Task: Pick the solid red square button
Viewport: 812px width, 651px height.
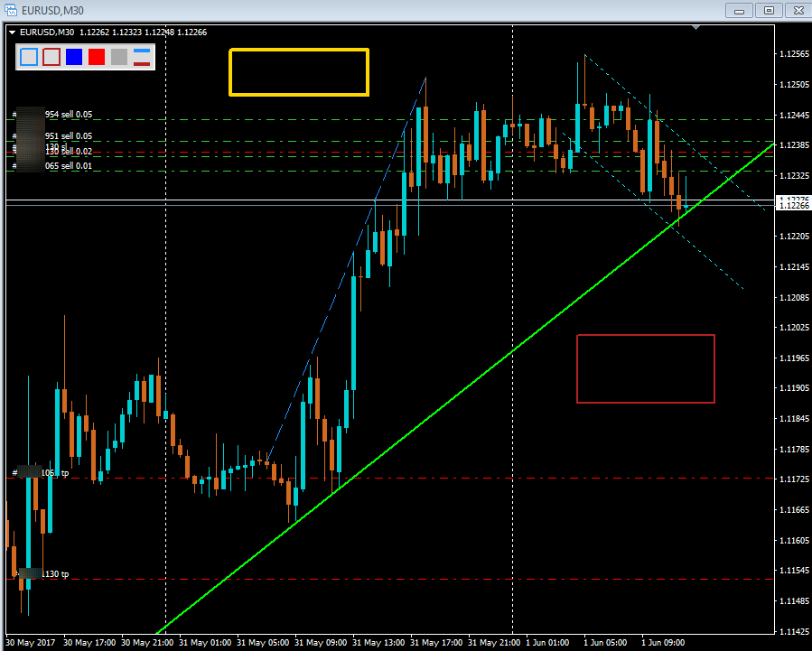Action: coord(97,57)
